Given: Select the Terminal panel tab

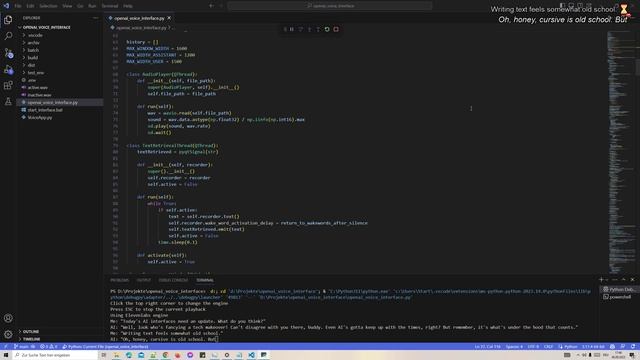Looking at the screenshot, I should click(x=205, y=280).
